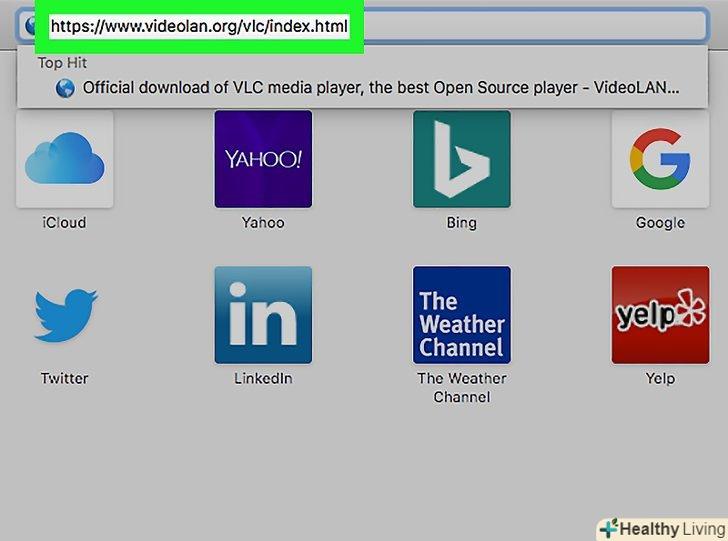Open the LinkedIn 'in' favorite tile
728x541 pixels.
[263, 314]
